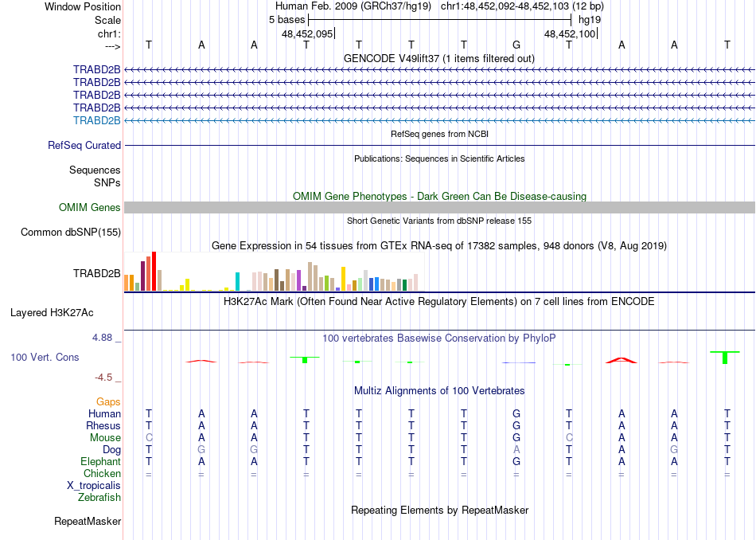Click the Elephant species label
Viewport: 756px width, 540px height.
pyautogui.click(x=100, y=461)
